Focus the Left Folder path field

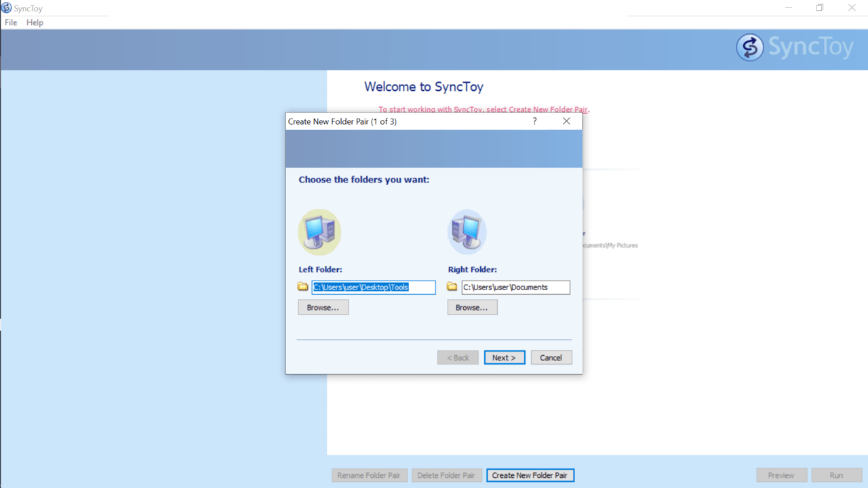(374, 287)
